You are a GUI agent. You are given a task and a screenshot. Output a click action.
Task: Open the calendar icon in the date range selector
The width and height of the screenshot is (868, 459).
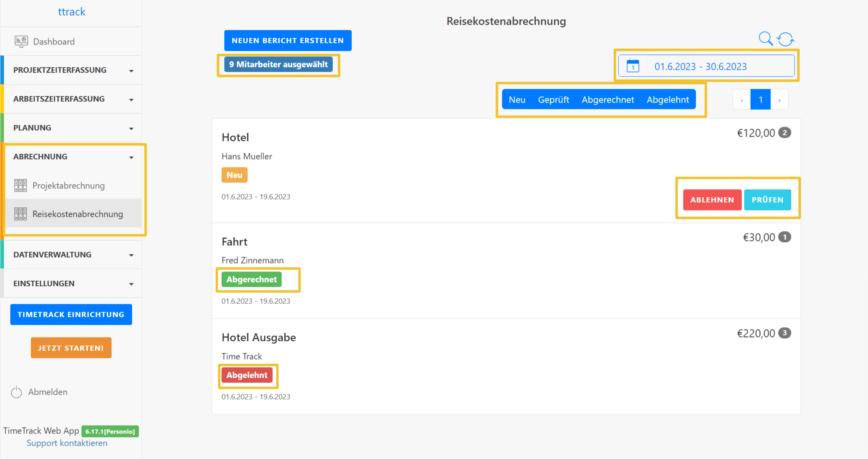(x=632, y=66)
